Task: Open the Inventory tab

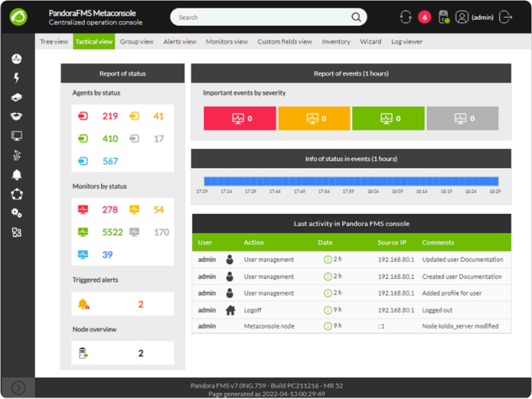Action: coord(336,41)
